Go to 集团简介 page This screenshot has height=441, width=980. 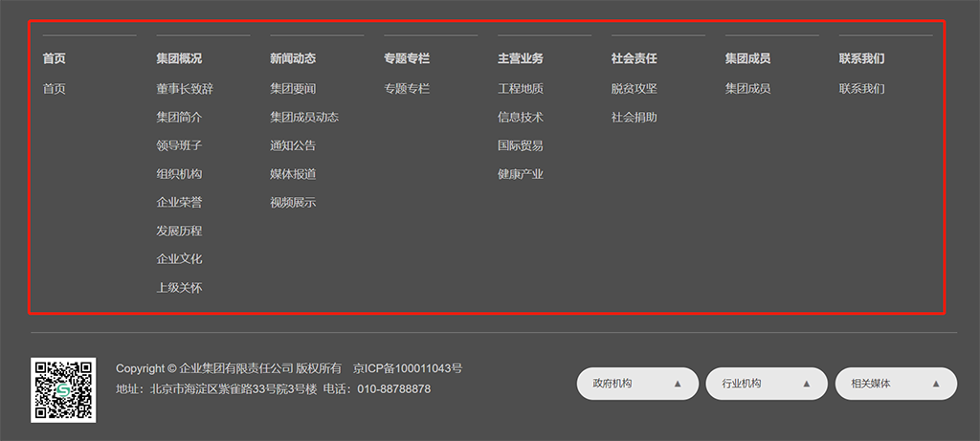click(x=179, y=118)
